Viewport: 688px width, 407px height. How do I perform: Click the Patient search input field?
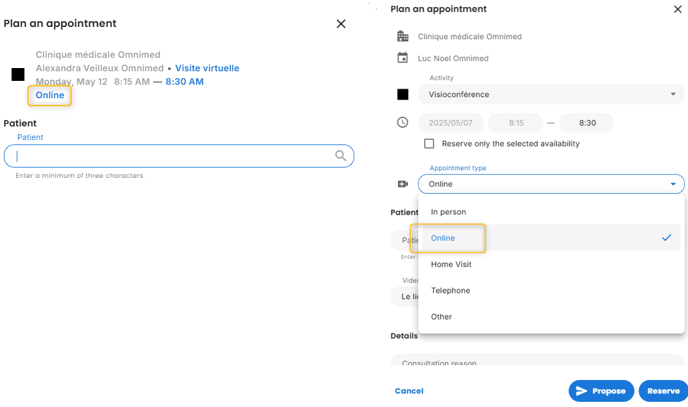click(170, 156)
